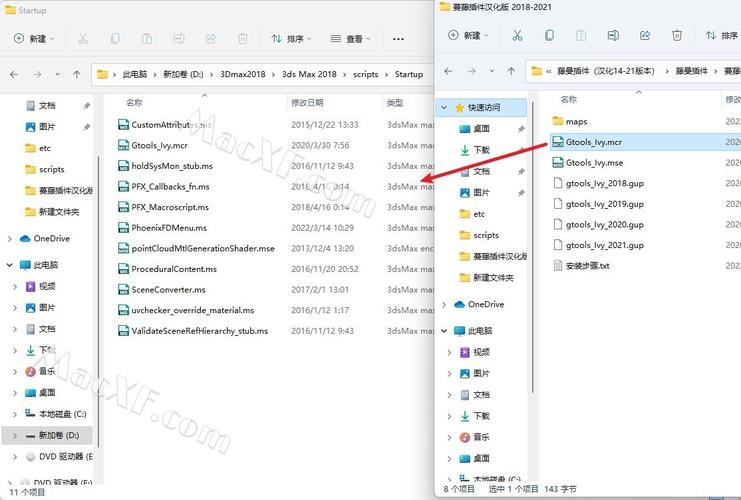
Task: Open 排序 sort dropdown in Startup window
Action: (x=291, y=39)
